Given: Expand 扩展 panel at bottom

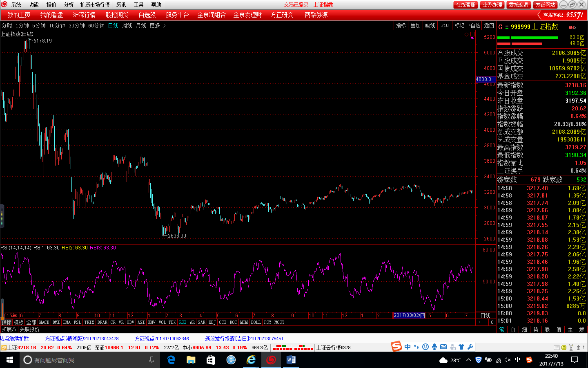Looking at the screenshot, I should click(9, 329).
